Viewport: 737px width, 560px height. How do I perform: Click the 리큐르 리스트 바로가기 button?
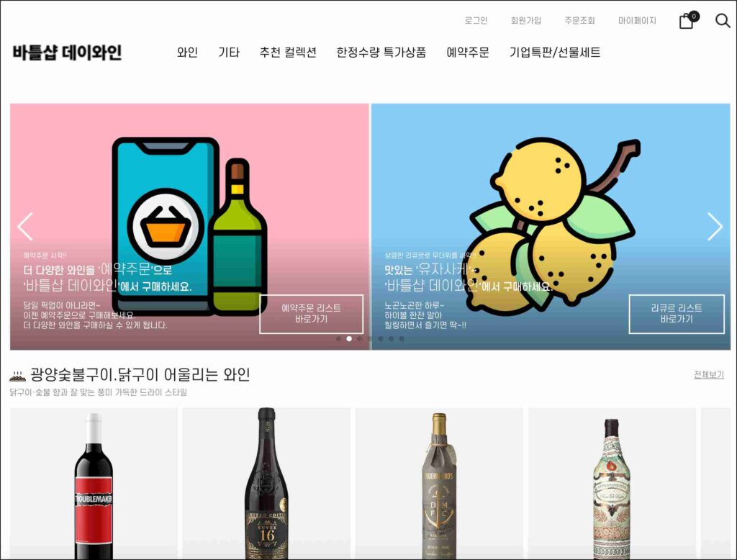pos(677,314)
